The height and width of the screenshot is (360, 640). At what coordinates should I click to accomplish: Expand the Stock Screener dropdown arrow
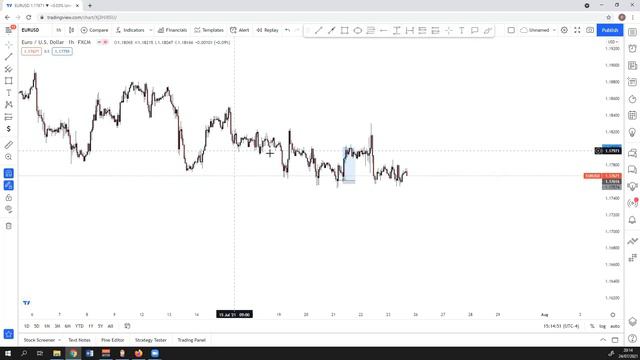[x=60, y=340]
